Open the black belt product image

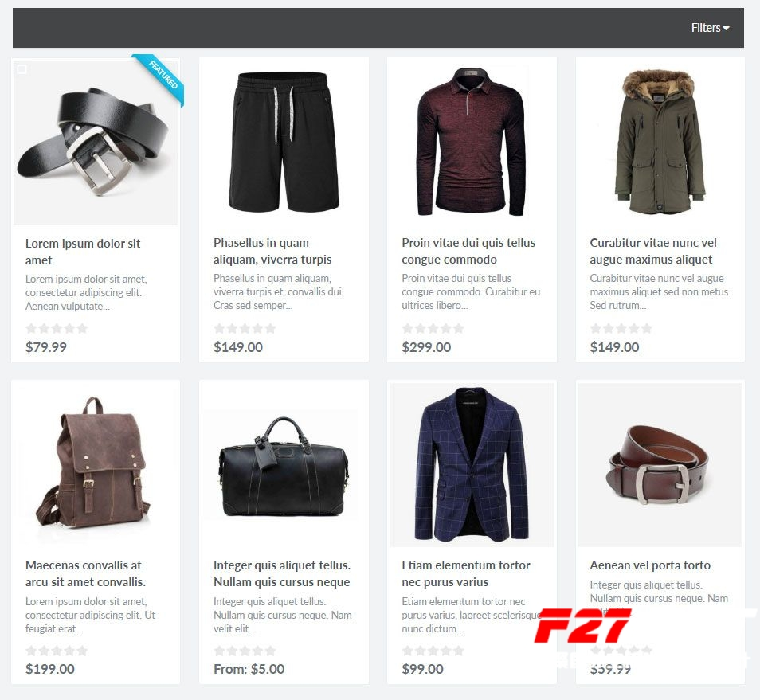point(96,142)
